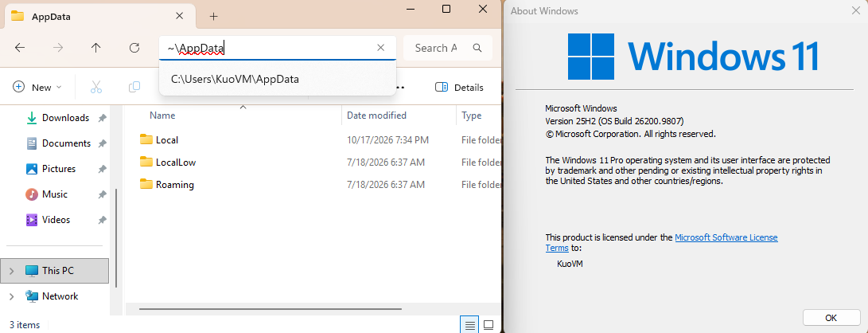This screenshot has width=868, height=333.
Task: Open Downloads in the sidebar
Action: tap(65, 118)
